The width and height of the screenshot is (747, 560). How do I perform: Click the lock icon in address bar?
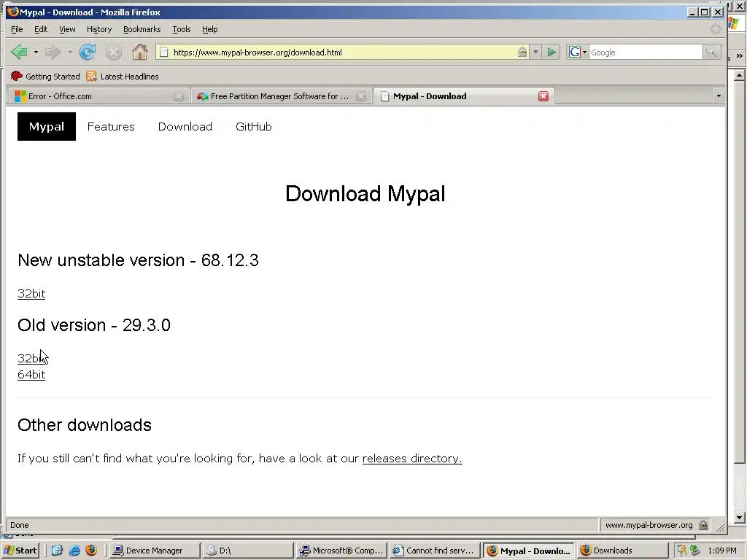pyautogui.click(x=522, y=52)
